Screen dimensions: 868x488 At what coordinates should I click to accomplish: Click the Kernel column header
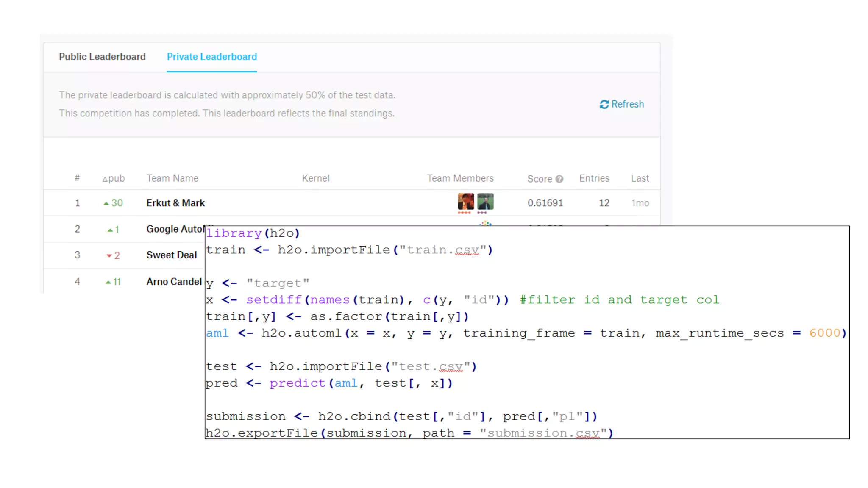point(315,178)
